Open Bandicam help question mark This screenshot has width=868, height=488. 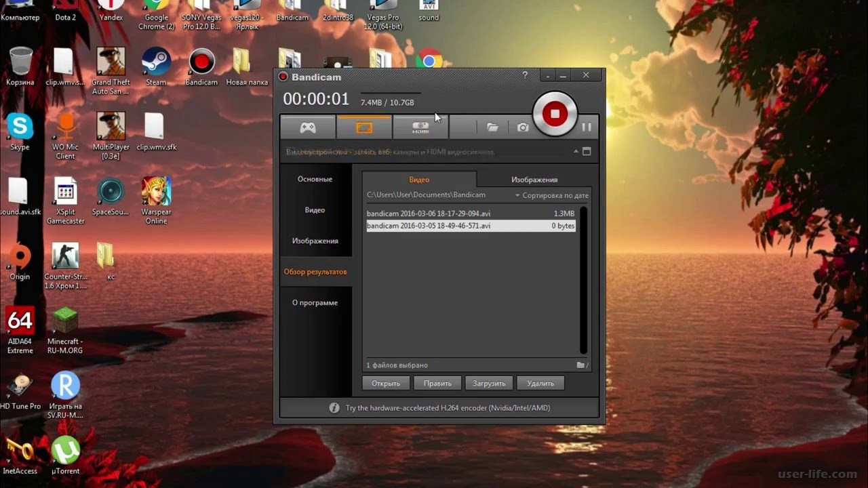click(x=525, y=76)
